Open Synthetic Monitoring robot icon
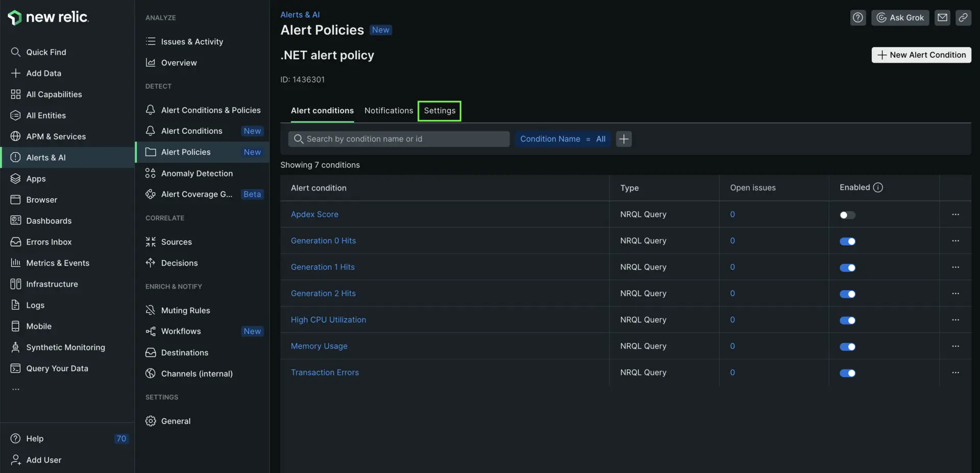This screenshot has height=473, width=980. pyautogui.click(x=15, y=347)
